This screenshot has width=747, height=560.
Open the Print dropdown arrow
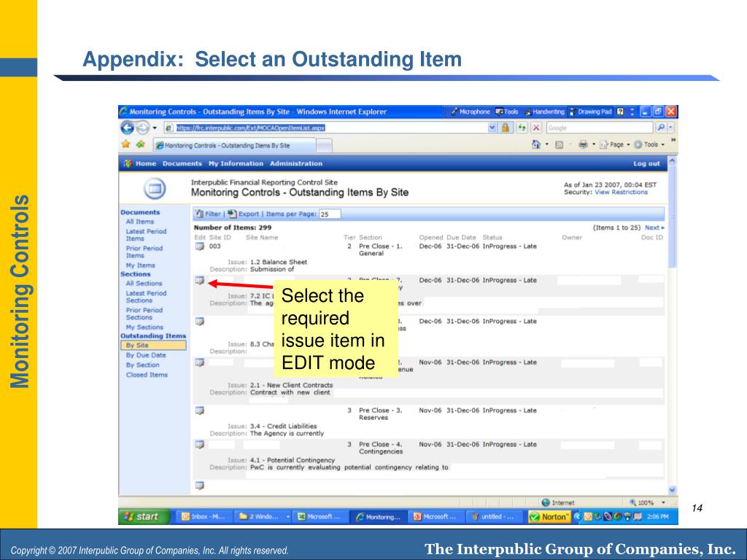click(x=594, y=144)
